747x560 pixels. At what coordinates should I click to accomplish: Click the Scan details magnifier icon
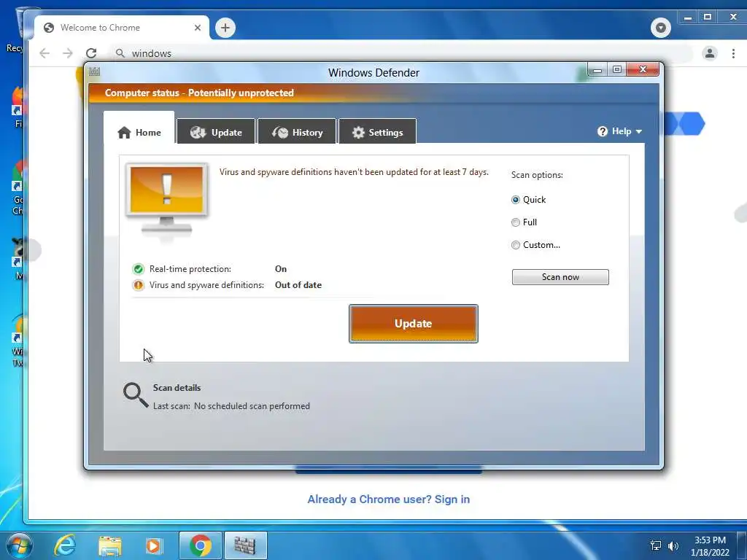(x=136, y=394)
